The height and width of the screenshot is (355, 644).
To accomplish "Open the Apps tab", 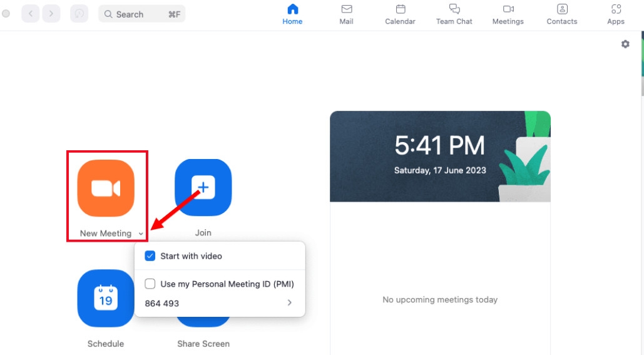I will point(616,14).
